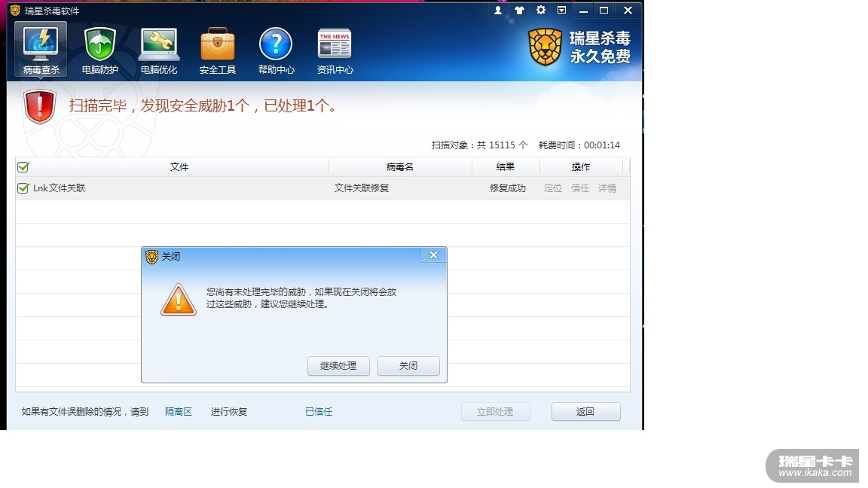
Task: Toggle the select-all checkbox in table header
Action: [x=23, y=167]
